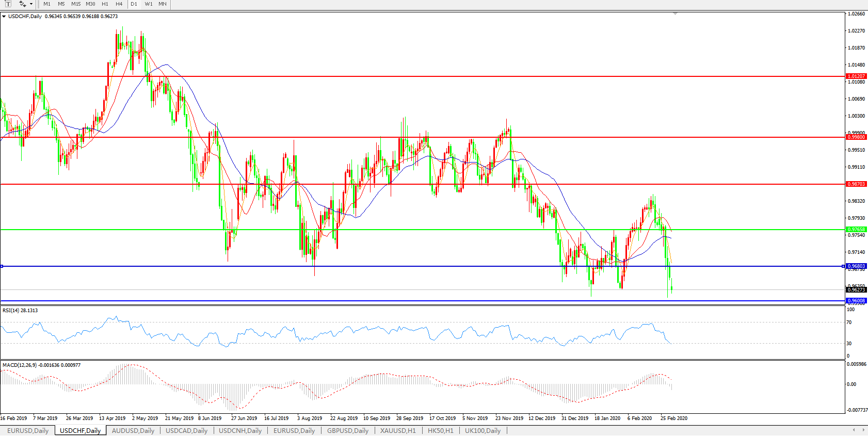Switch chart to M1 timeframe
The width and height of the screenshot is (868, 436).
[47, 4]
